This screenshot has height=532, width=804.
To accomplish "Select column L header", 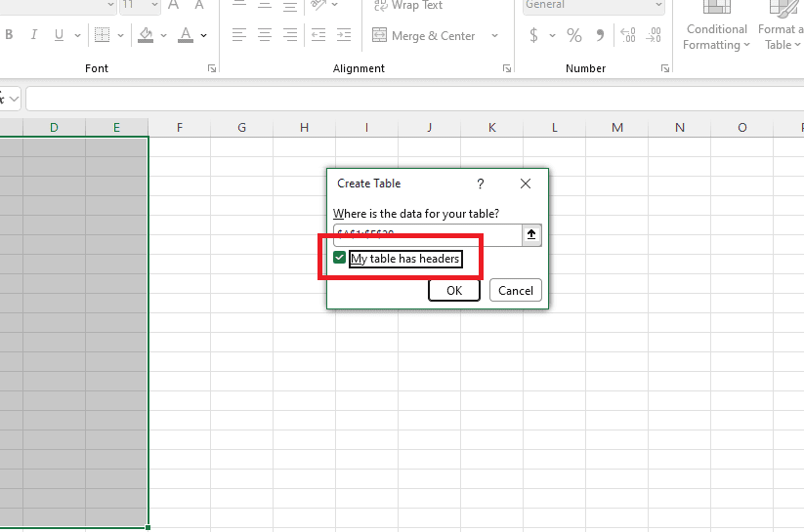I will 554,128.
